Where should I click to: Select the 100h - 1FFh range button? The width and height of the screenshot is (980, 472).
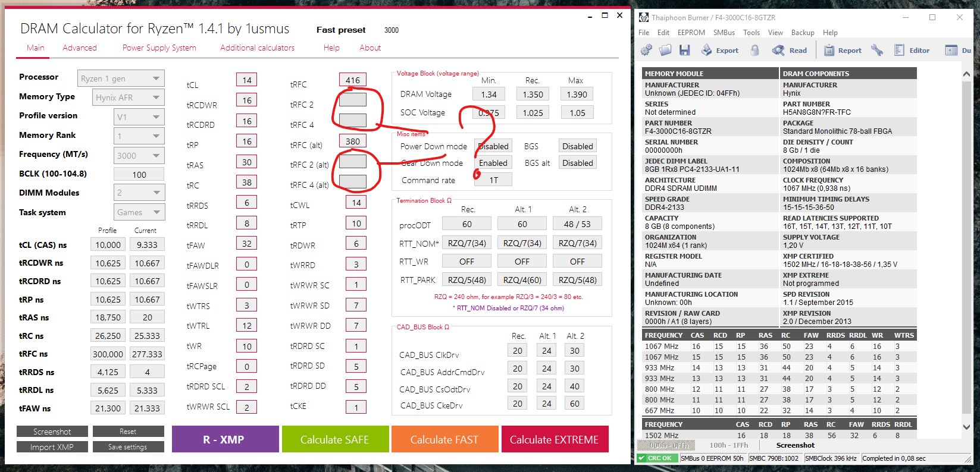pyautogui.click(x=728, y=445)
